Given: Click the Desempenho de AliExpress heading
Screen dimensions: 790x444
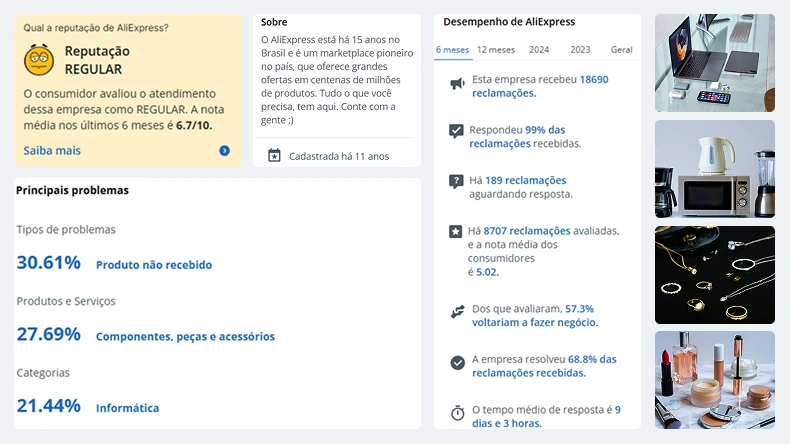Looking at the screenshot, I should tap(509, 22).
